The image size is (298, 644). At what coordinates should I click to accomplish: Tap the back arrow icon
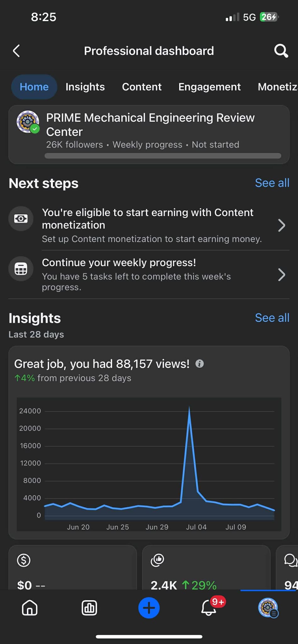(16, 51)
